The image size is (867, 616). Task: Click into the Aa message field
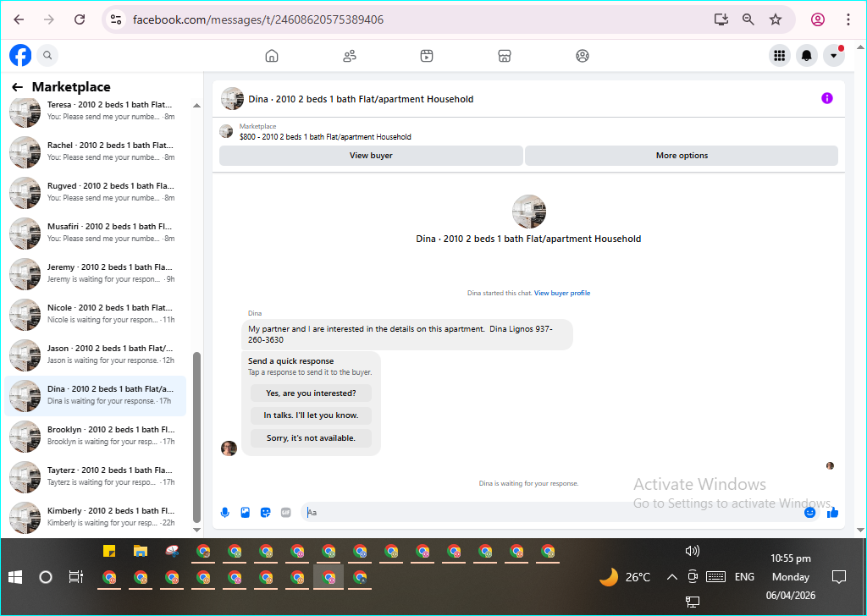pos(553,513)
